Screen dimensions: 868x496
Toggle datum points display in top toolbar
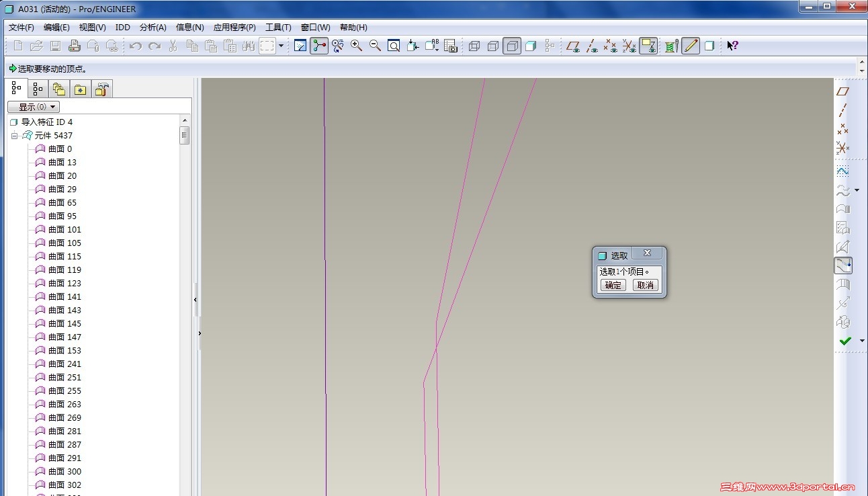(x=610, y=46)
